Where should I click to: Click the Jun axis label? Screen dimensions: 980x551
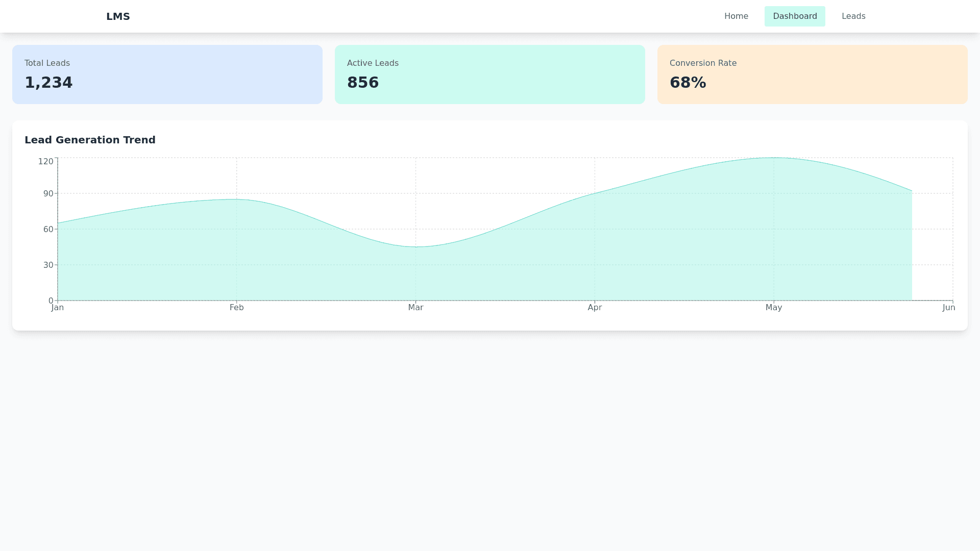click(x=948, y=308)
